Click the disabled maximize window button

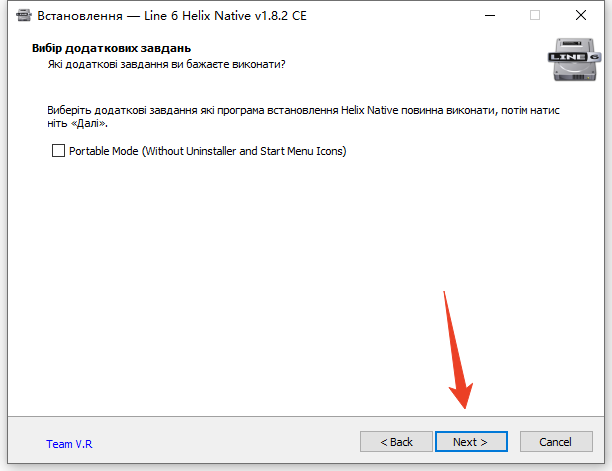point(535,16)
